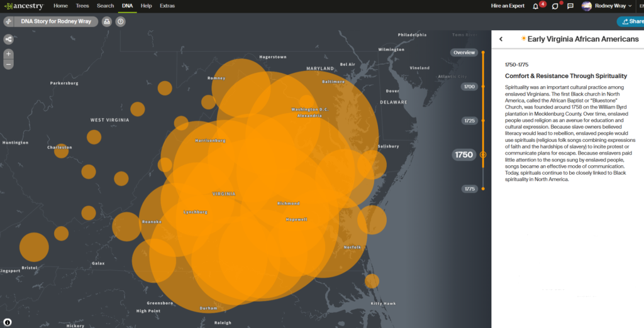Click the tree connections icon on map
The image size is (644, 328).
[x=9, y=39]
